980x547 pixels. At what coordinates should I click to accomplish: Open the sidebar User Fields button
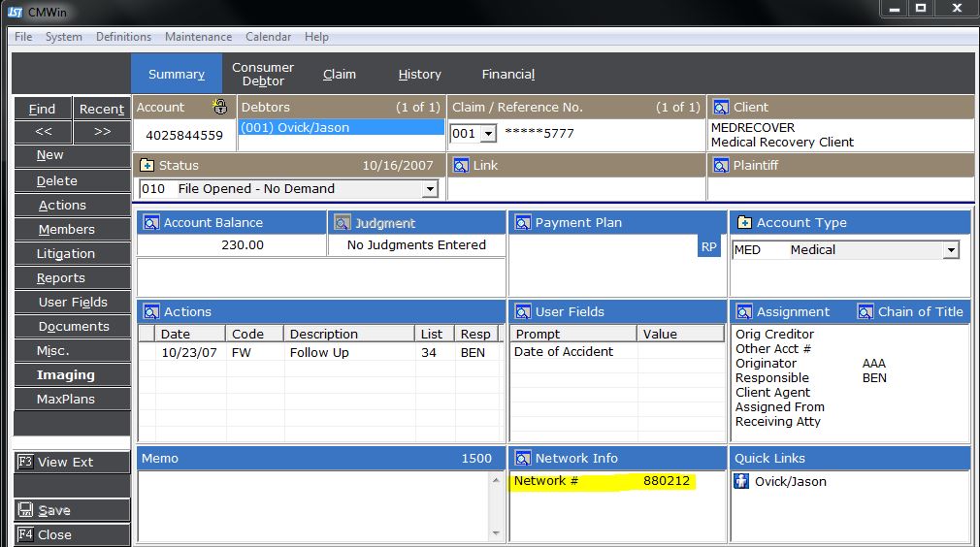[72, 303]
